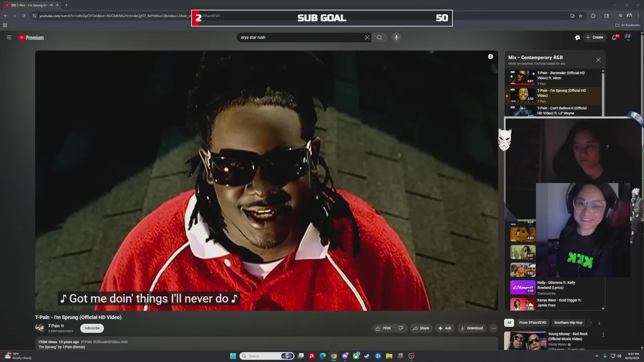
Task: Subscribe to the T Pain channel
Action: coord(92,328)
